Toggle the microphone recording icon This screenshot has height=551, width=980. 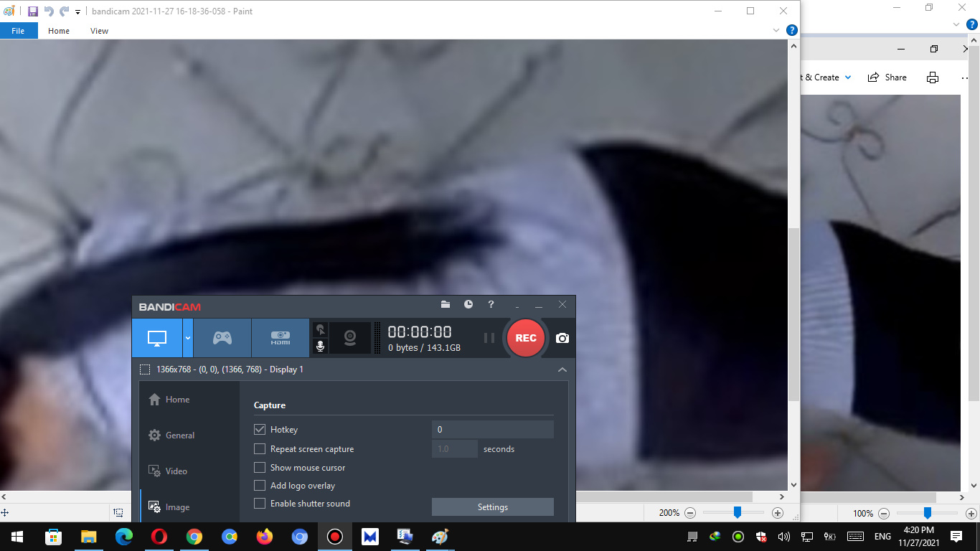click(320, 347)
